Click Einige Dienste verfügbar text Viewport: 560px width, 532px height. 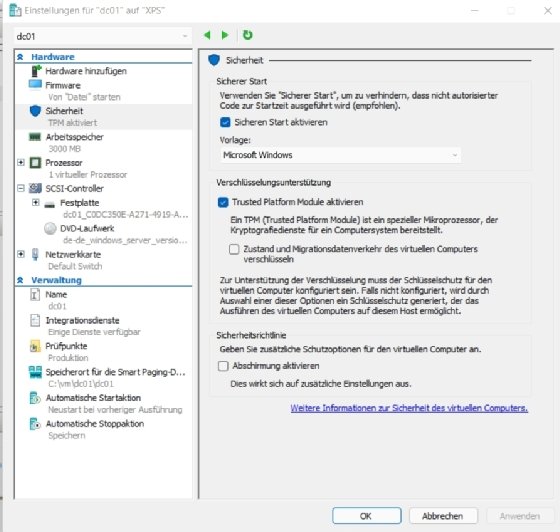coord(94,332)
